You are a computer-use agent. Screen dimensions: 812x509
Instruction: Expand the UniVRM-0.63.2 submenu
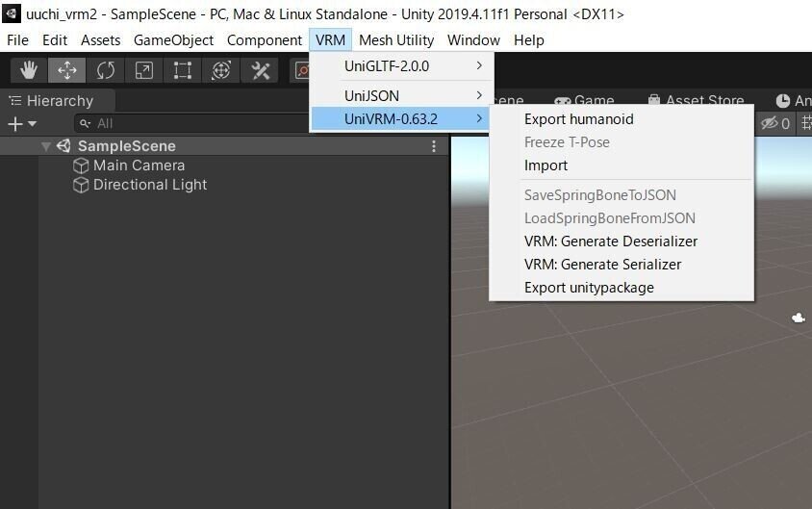click(x=400, y=119)
